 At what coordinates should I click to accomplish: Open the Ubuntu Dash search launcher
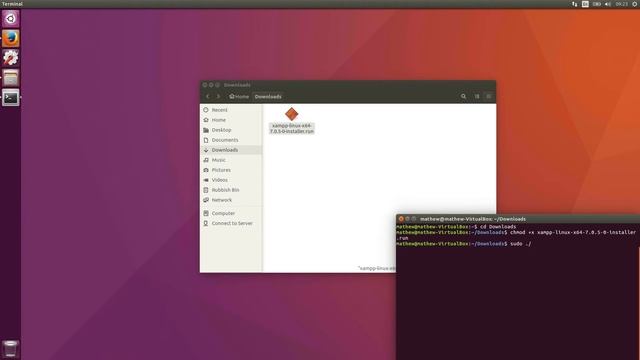click(11, 19)
